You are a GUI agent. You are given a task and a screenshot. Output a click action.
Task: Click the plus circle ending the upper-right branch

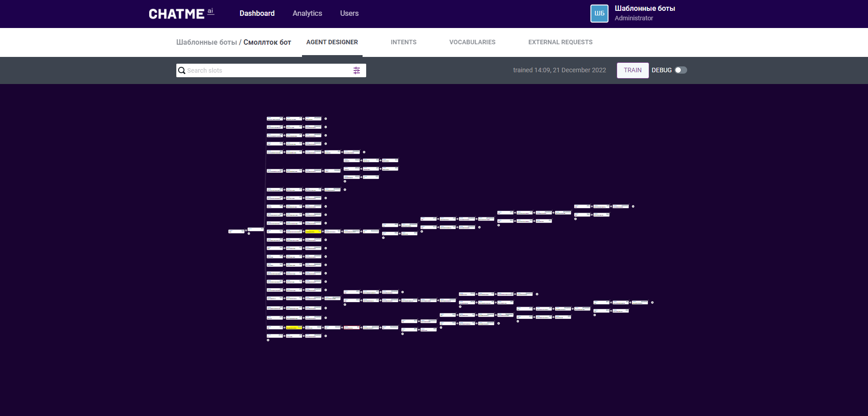pos(633,206)
